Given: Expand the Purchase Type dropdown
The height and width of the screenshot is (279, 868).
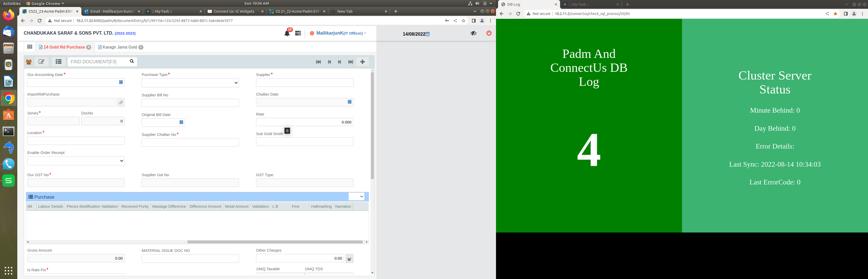Looking at the screenshot, I should (190, 83).
